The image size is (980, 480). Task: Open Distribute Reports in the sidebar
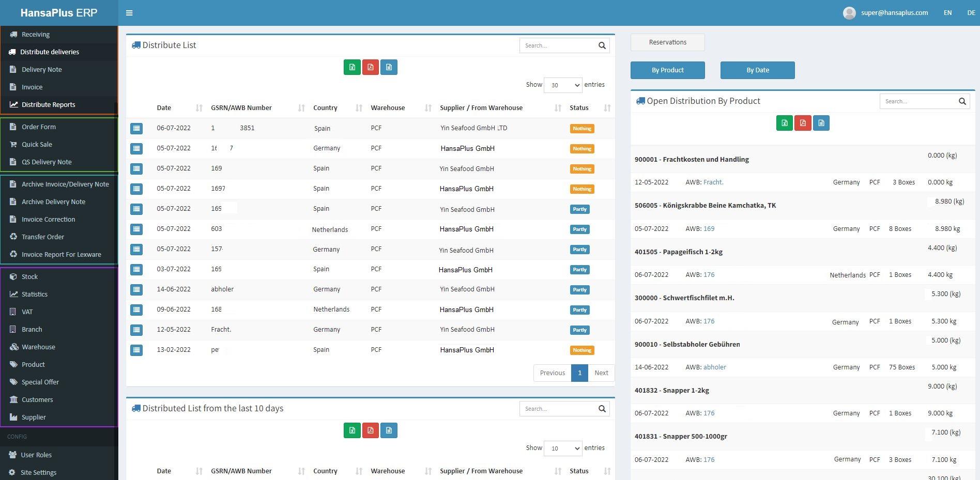(x=48, y=104)
